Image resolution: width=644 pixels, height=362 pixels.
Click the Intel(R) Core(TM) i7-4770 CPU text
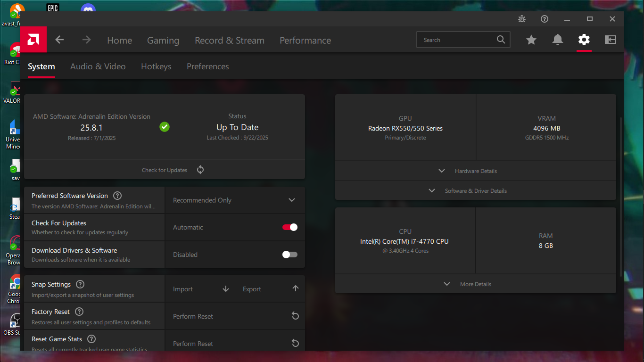coord(405,241)
